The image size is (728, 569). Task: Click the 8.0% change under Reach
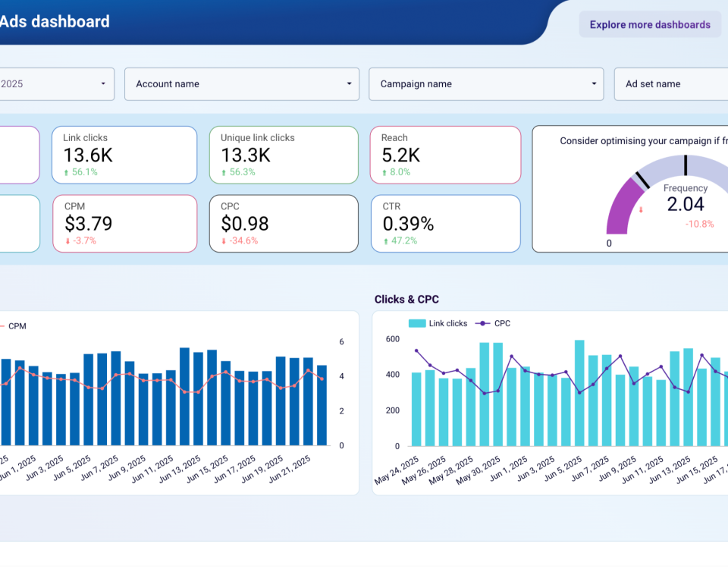400,172
